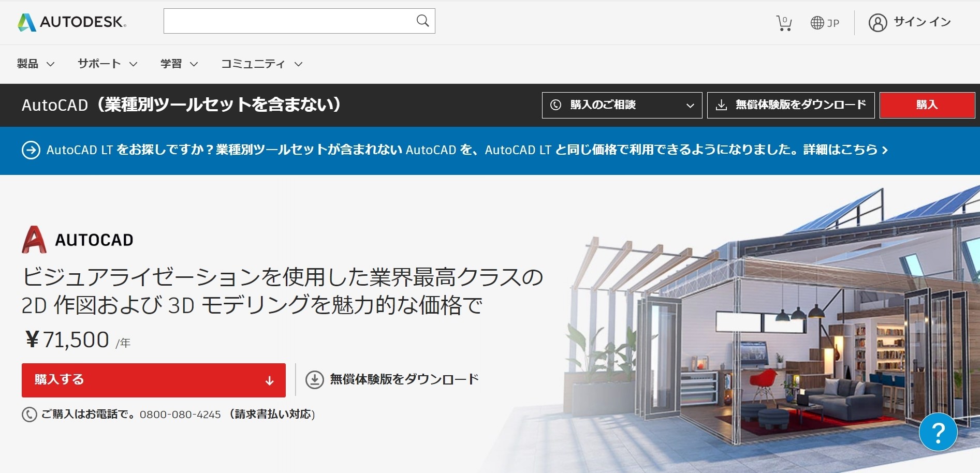Click the down arrow on 購入する button
Viewport: 980px width, 473px height.
[x=269, y=381]
